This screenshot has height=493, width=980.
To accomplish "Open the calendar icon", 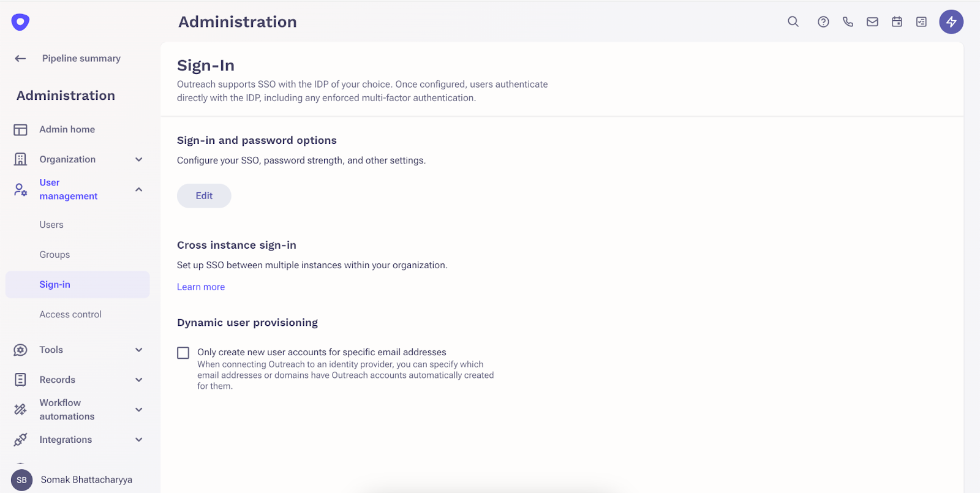I will coord(897,21).
